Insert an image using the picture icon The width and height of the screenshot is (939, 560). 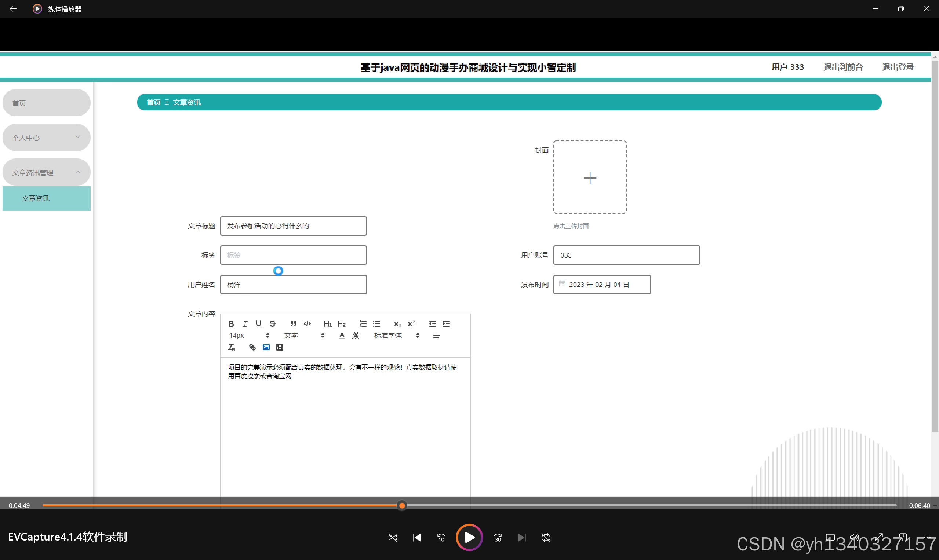266,347
